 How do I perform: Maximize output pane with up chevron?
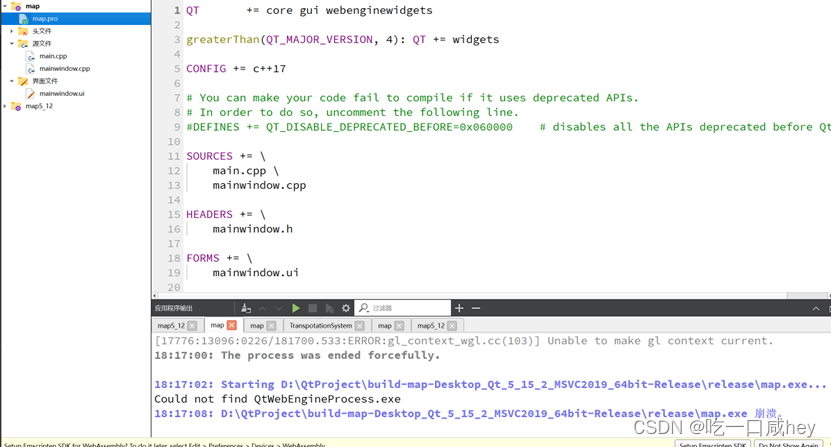(816, 309)
